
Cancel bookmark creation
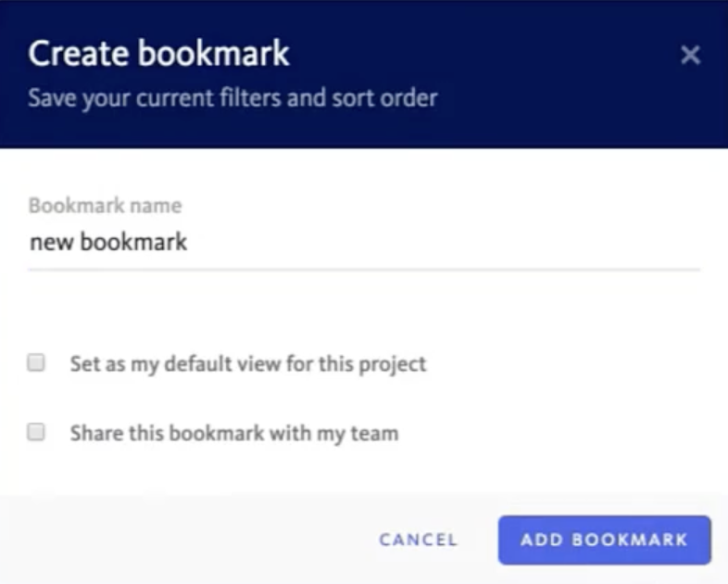click(x=419, y=540)
